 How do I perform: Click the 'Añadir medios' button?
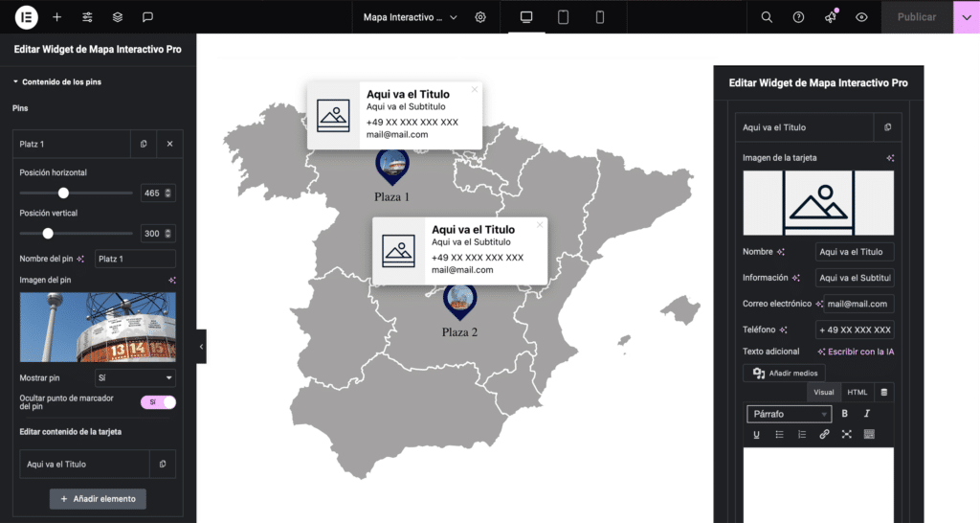(785, 373)
